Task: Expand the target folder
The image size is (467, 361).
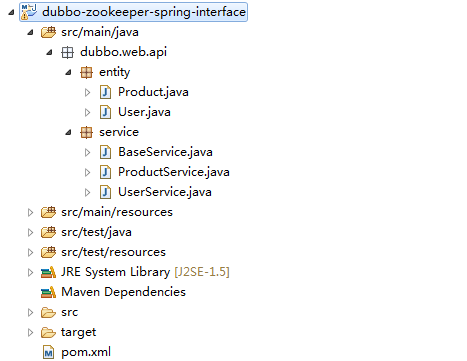Action: pos(30,332)
